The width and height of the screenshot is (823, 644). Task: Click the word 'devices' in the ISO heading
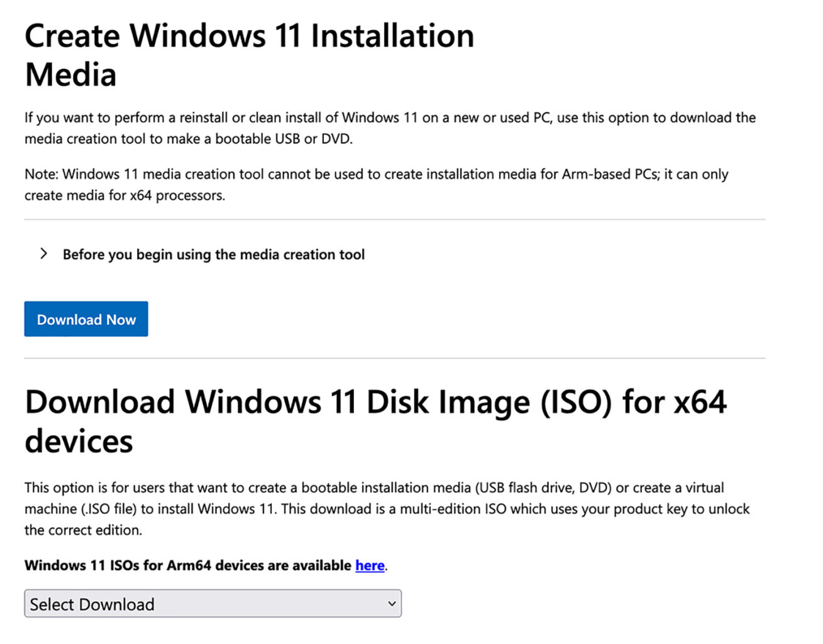[x=79, y=441]
